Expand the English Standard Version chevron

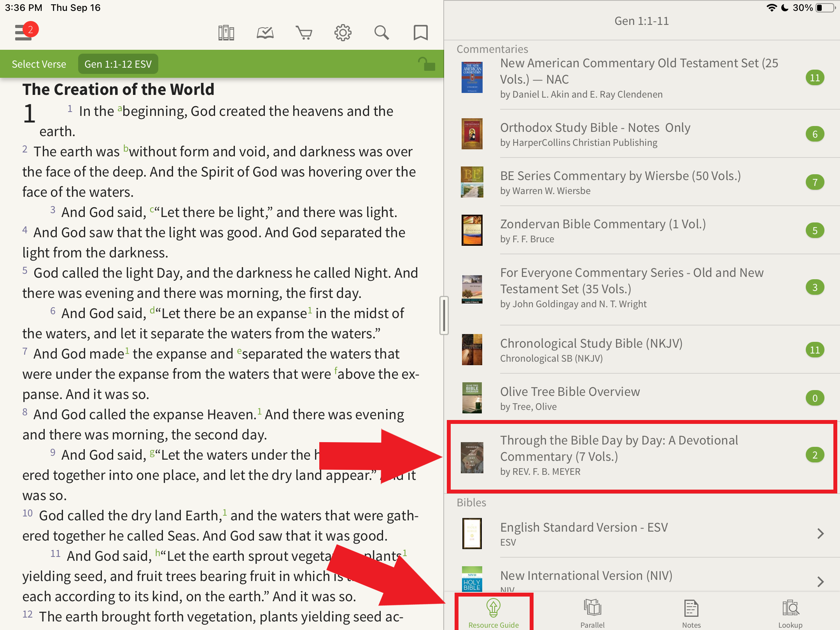coord(820,534)
